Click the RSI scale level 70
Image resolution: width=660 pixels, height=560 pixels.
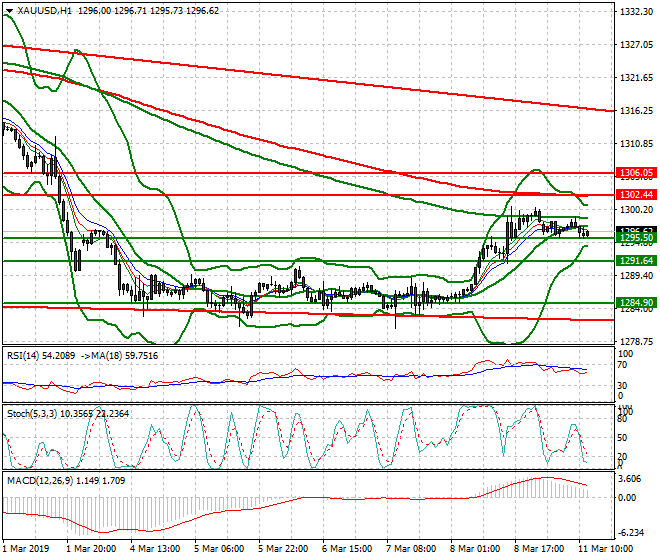(622, 365)
